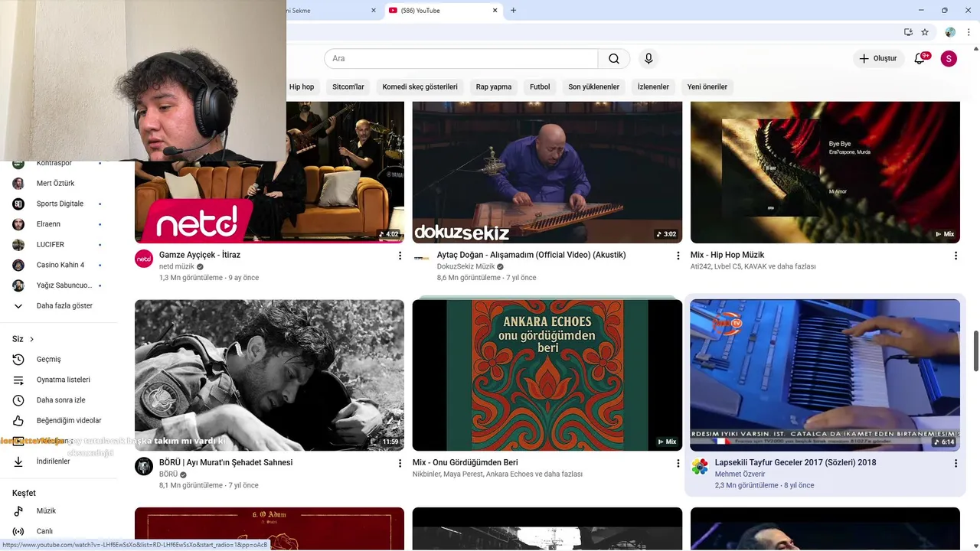Click into the Ara search field
Screen dimensions: 980x551
coord(461,59)
